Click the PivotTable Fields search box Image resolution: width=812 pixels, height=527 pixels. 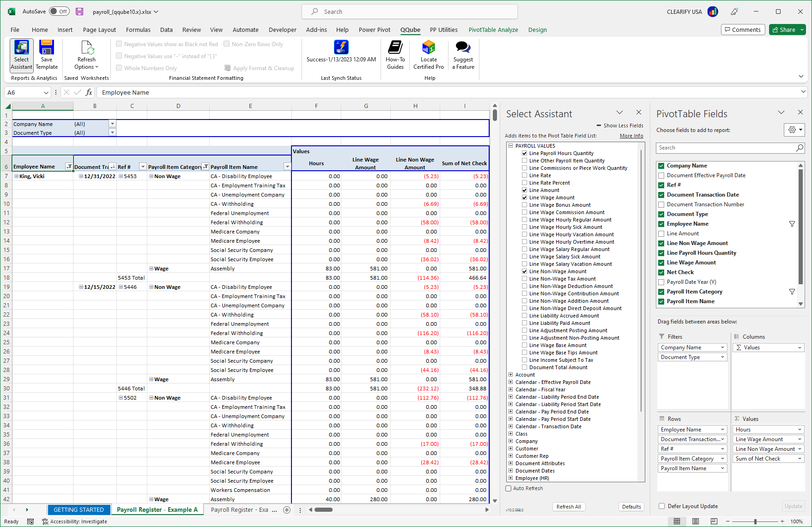[725, 148]
